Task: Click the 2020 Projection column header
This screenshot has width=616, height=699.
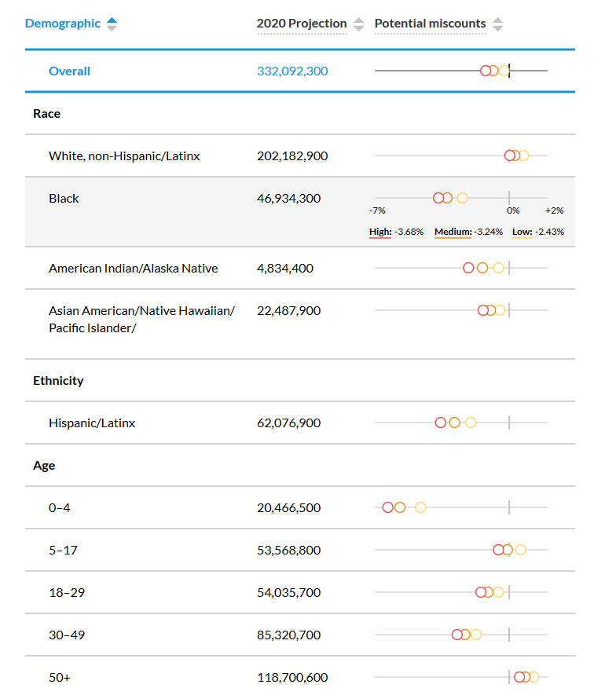Action: [x=302, y=24]
